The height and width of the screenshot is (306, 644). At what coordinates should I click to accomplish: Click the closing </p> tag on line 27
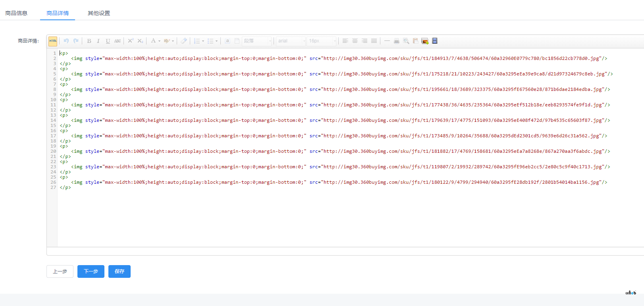pyautogui.click(x=66, y=187)
